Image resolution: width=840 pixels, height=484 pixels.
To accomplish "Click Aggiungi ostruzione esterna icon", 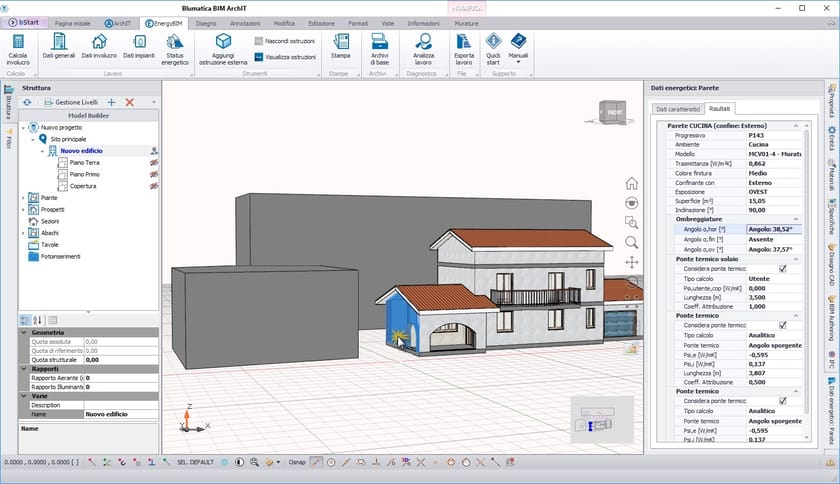I will 223,42.
